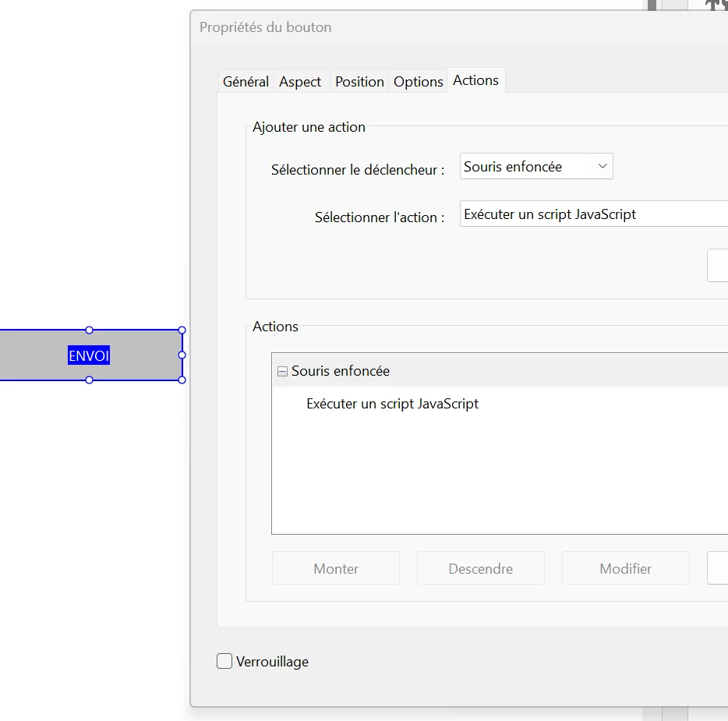Click the top-right corner handle of ENVOI field
The width and height of the screenshot is (728, 721).
[182, 330]
